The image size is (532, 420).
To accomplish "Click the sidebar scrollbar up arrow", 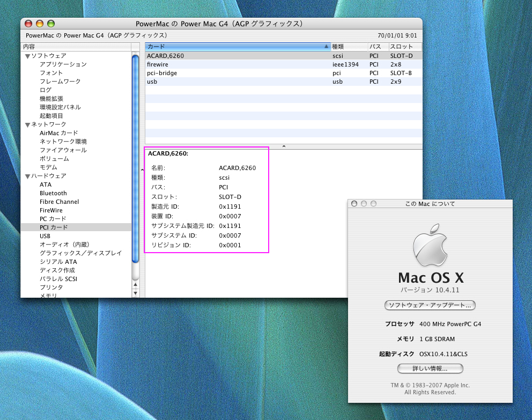I will (135, 285).
